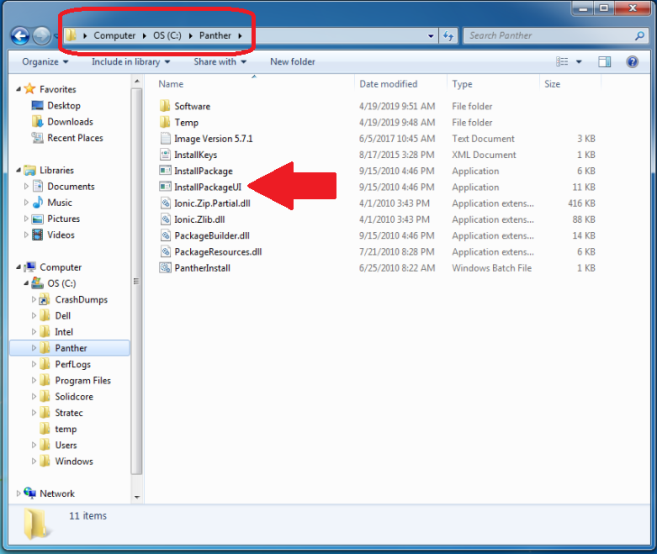Open the Organize dropdown menu

tap(44, 62)
